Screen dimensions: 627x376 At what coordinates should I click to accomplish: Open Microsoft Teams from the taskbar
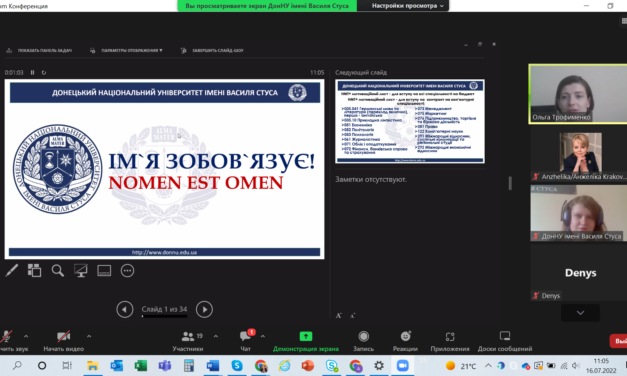click(x=164, y=365)
